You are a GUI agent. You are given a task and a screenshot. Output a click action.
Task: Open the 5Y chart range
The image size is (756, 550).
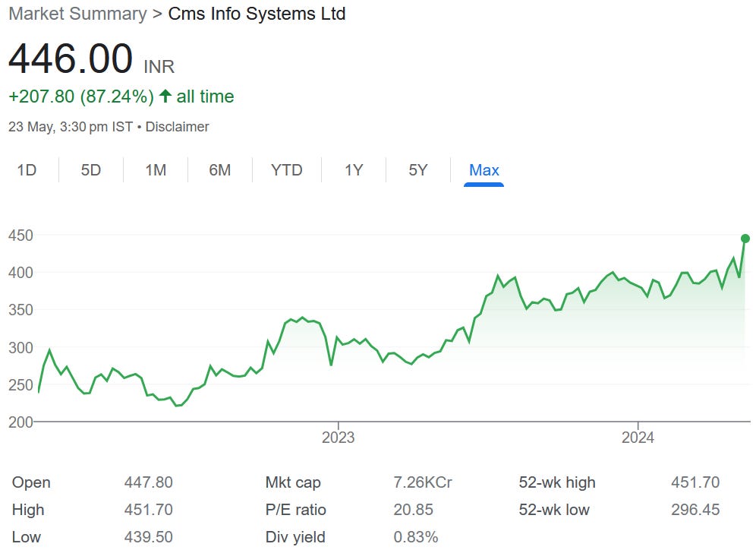pos(418,170)
